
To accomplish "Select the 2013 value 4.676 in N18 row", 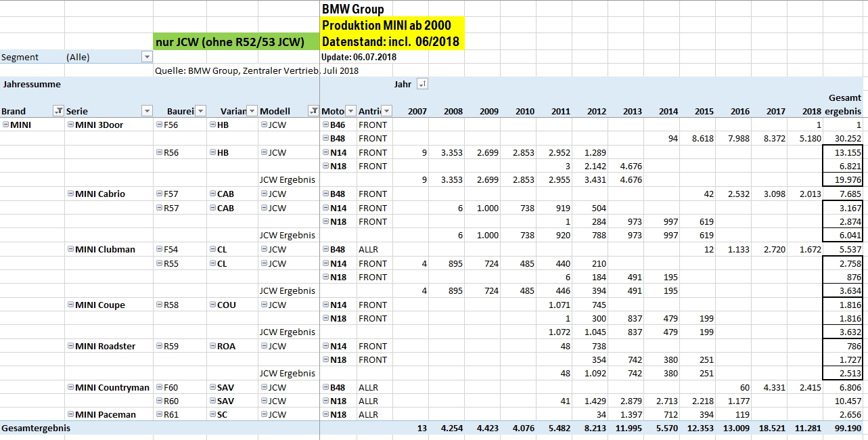I will (631, 166).
